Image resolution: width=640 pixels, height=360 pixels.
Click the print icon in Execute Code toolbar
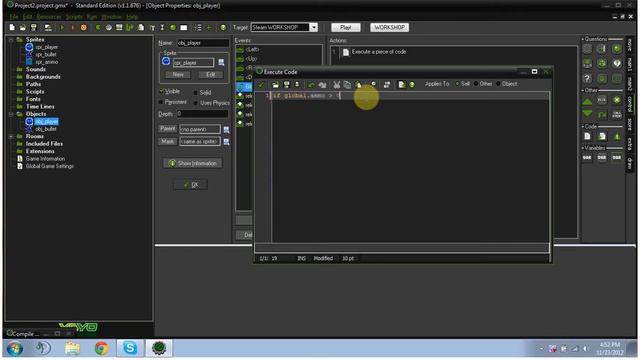point(297,84)
